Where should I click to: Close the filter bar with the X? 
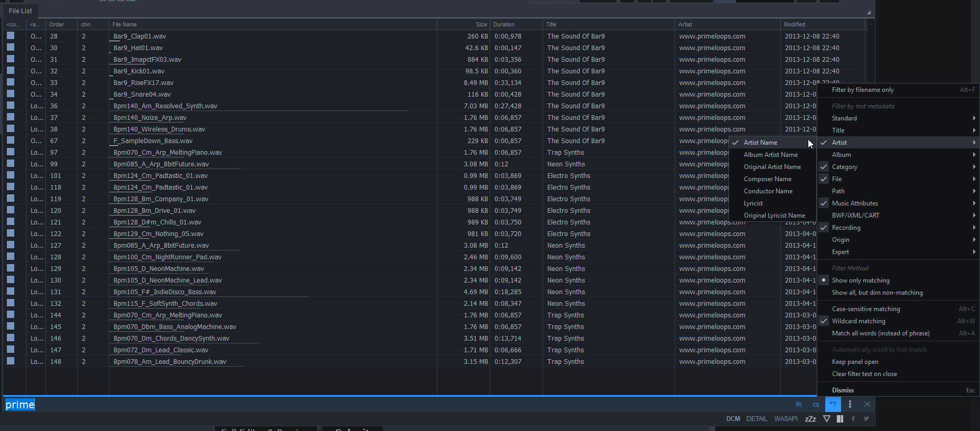point(867,405)
